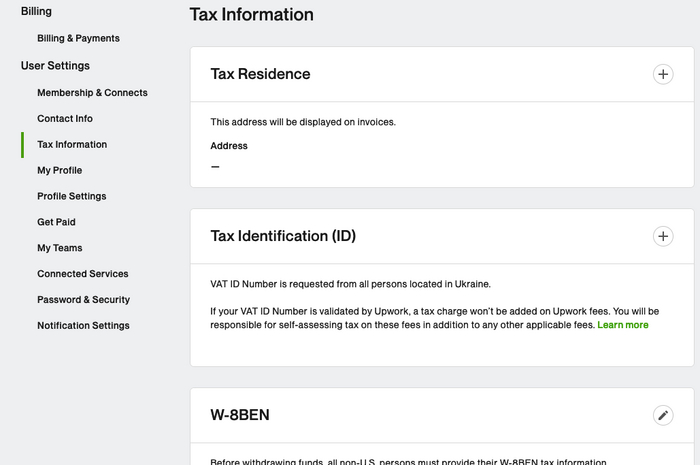700x465 pixels.
Task: Click the plus icon for Tax Identification
Action: click(662, 236)
